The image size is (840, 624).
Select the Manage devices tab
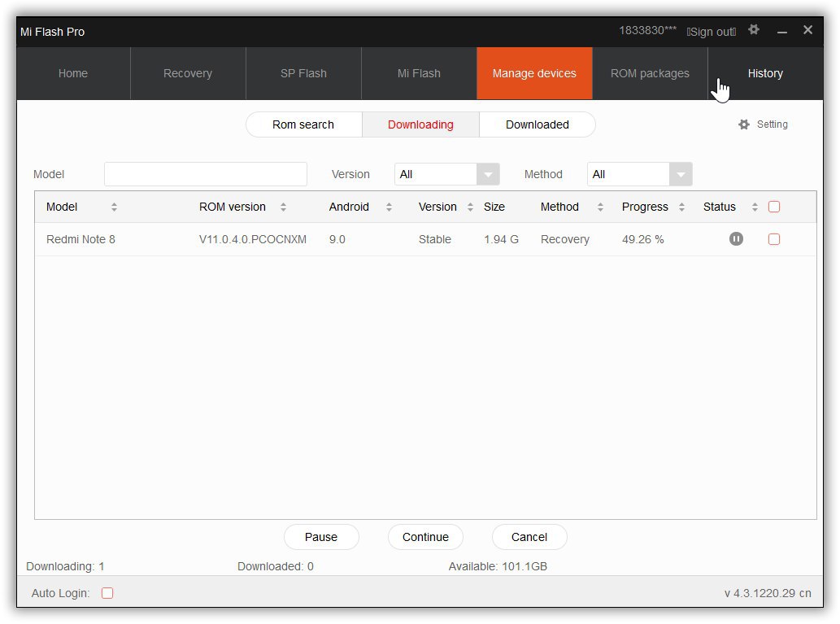tap(534, 73)
